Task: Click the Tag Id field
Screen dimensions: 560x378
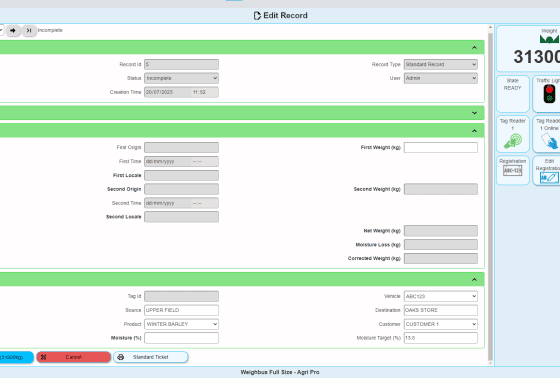Action: 181,296
